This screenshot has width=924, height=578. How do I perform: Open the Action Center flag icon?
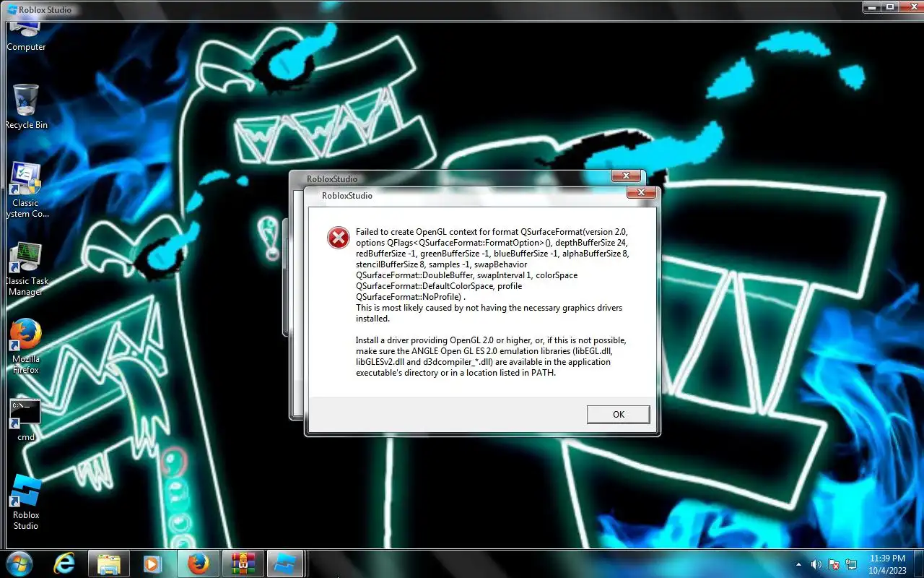(834, 564)
